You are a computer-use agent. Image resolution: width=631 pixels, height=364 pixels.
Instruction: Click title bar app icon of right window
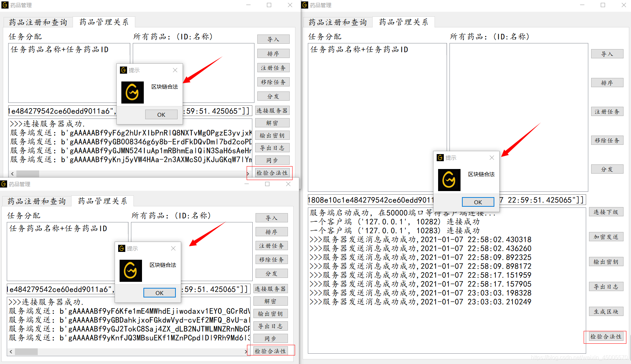(x=305, y=5)
